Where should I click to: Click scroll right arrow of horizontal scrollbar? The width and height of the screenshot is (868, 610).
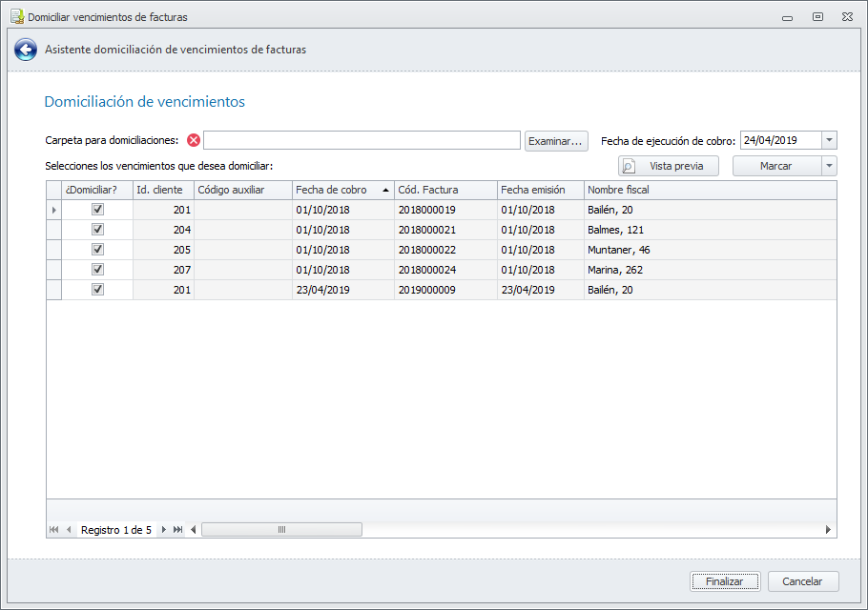click(x=828, y=530)
